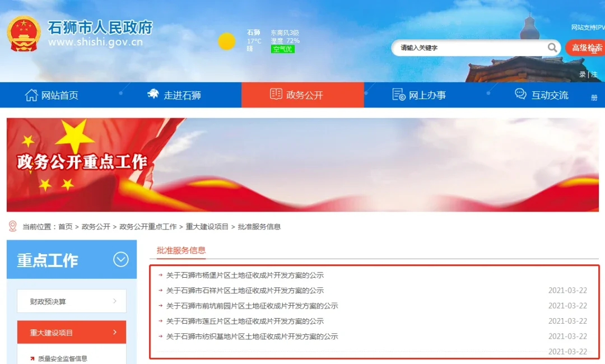
Task: Click the document icon beside 网上办事
Action: (x=399, y=95)
